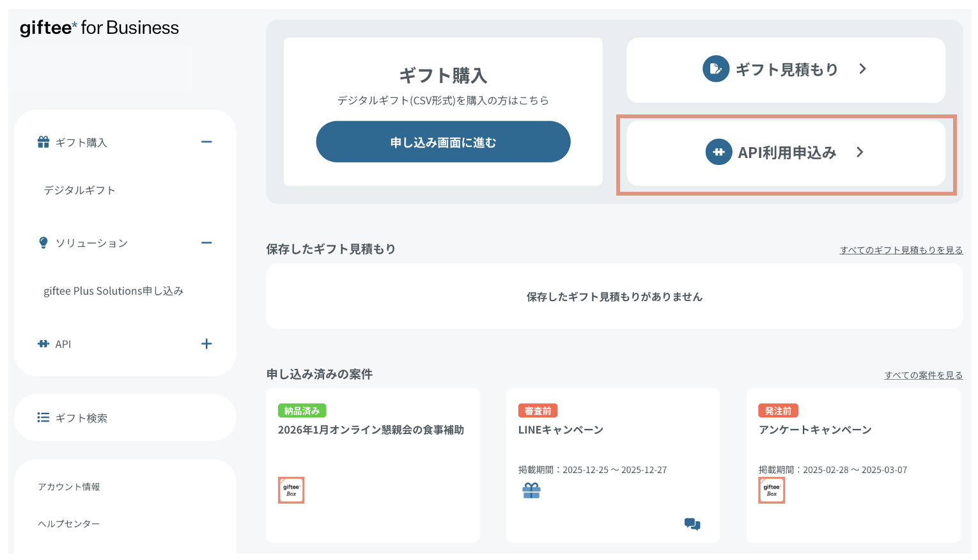Click すべてのギフト見積もりを見る link
The height and width of the screenshot is (560, 978).
pos(901,250)
